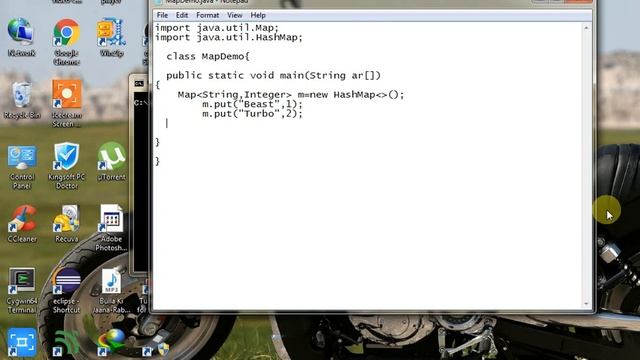Image resolution: width=640 pixels, height=360 pixels.
Task: Open the Format menu in Notepad
Action: tap(207, 15)
